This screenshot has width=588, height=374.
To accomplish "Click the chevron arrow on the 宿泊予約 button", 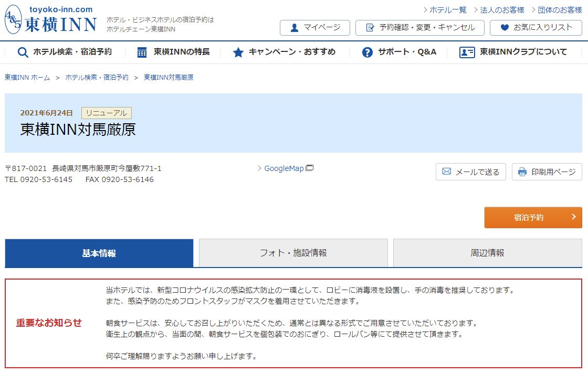I will [x=573, y=217].
